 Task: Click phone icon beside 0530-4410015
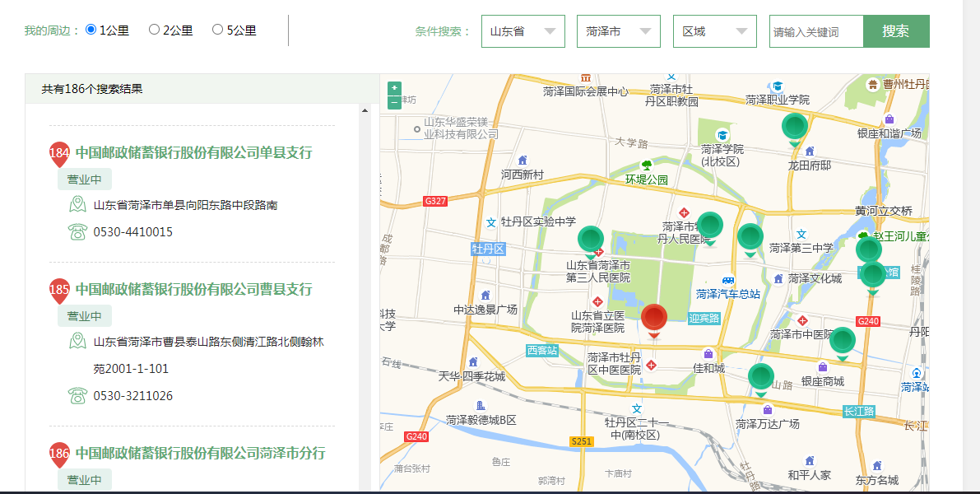pos(77,232)
